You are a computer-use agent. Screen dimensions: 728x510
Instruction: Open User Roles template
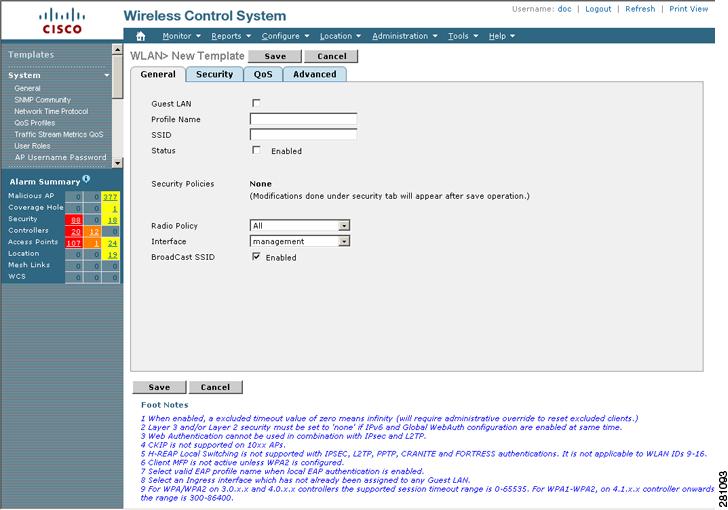32,146
